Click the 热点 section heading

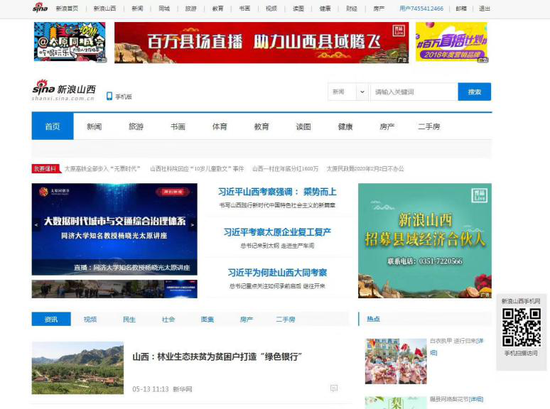point(373,319)
